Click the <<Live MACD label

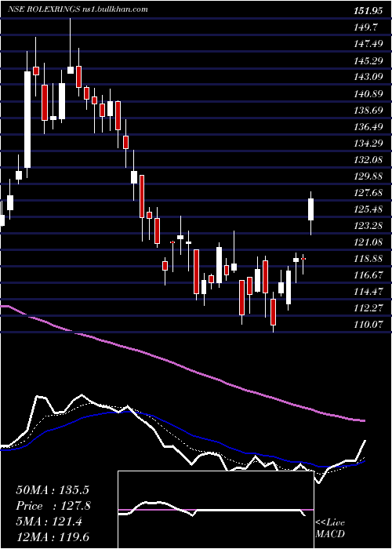330,529
